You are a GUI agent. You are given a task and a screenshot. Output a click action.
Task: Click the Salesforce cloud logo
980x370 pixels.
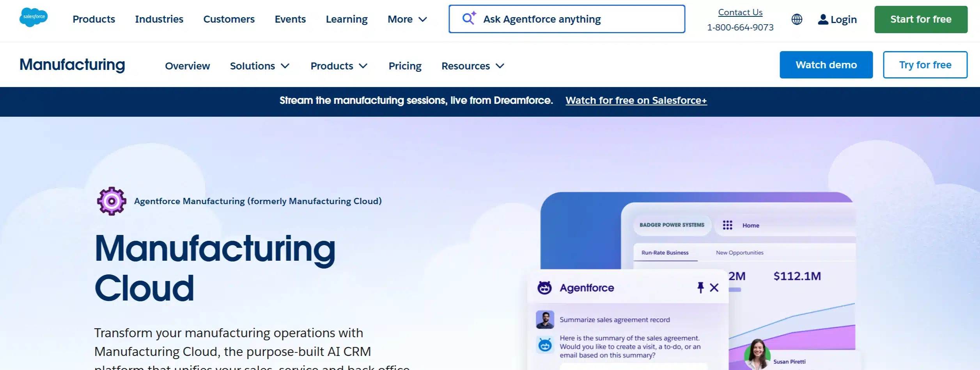click(34, 17)
